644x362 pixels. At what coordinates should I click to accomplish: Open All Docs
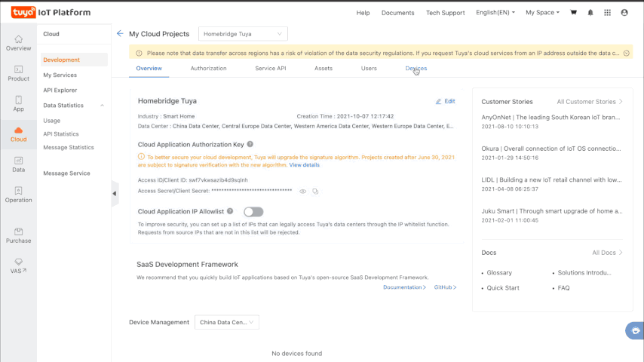(x=608, y=253)
